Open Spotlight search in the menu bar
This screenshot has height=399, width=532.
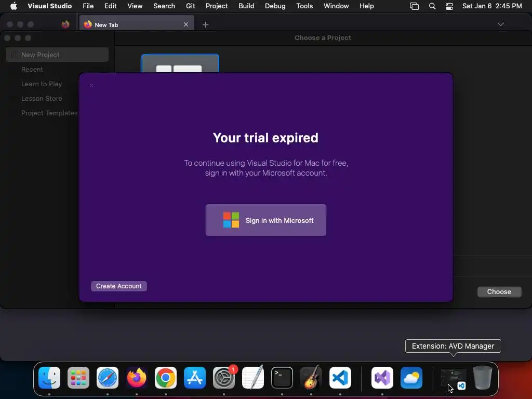tap(432, 6)
